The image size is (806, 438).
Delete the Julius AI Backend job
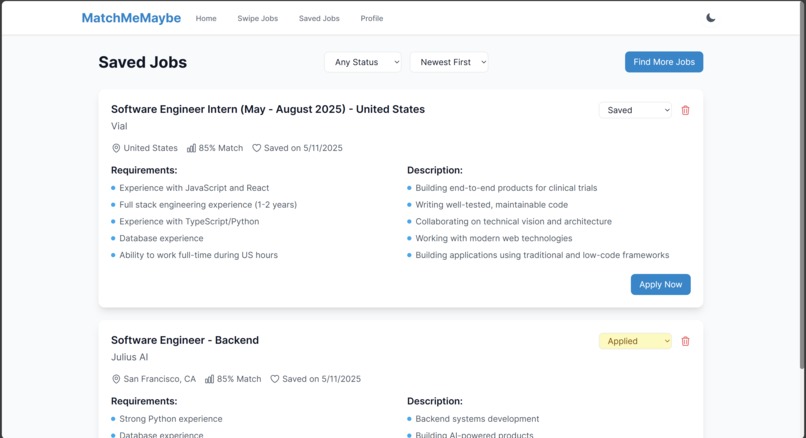(x=685, y=341)
